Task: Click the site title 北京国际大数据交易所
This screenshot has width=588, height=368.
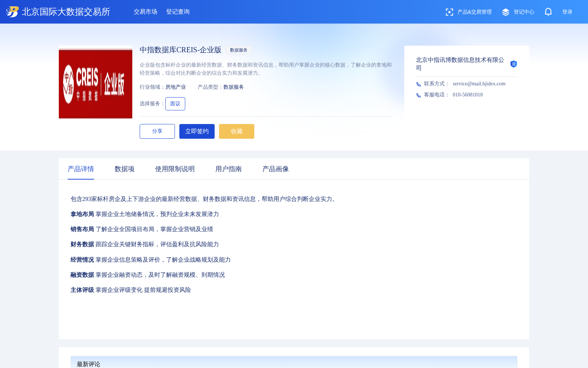Action: (66, 12)
